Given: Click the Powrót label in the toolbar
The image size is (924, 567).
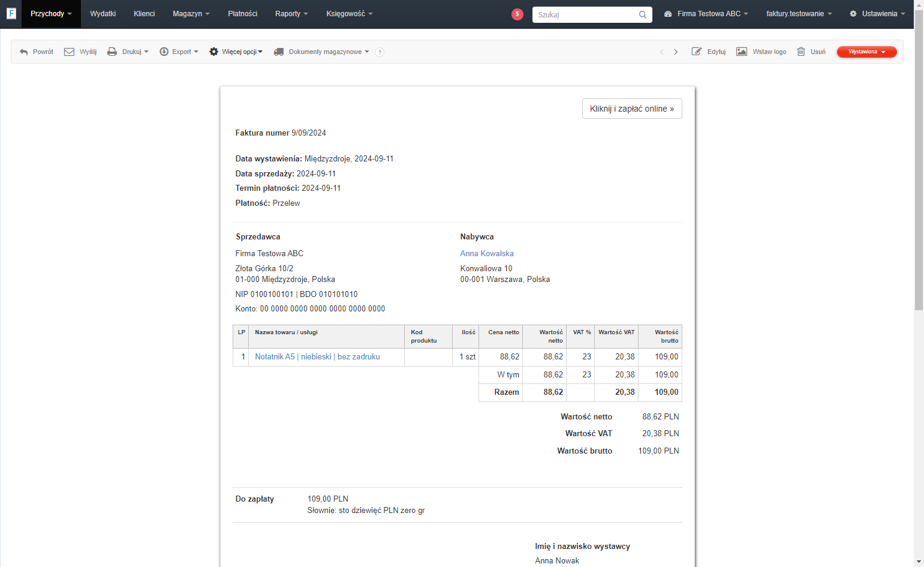Looking at the screenshot, I should coord(43,52).
